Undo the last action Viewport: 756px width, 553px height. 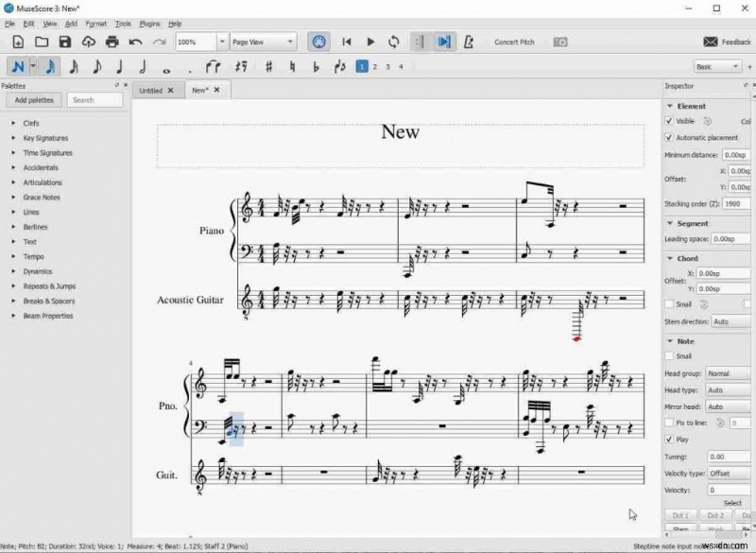pos(135,42)
